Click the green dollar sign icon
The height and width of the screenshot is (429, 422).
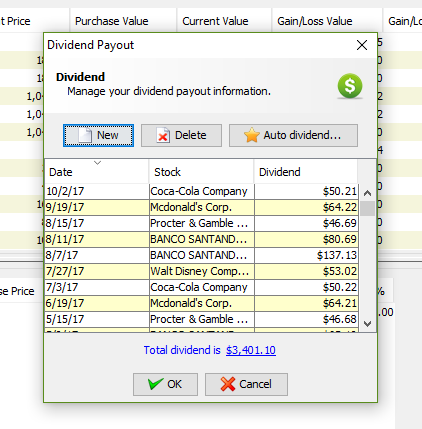click(x=350, y=86)
